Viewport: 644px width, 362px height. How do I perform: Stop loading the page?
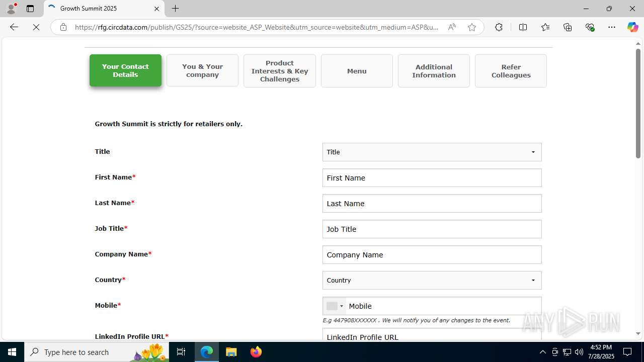coord(36,27)
